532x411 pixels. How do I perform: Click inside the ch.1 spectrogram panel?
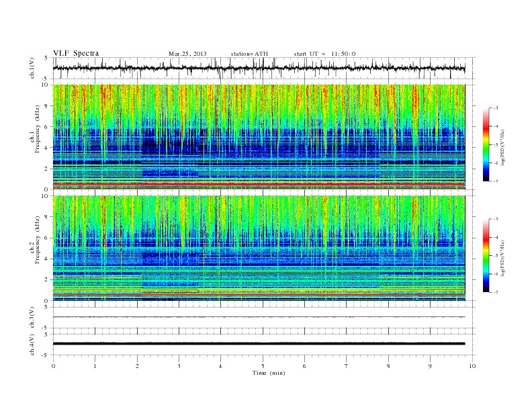pos(259,137)
